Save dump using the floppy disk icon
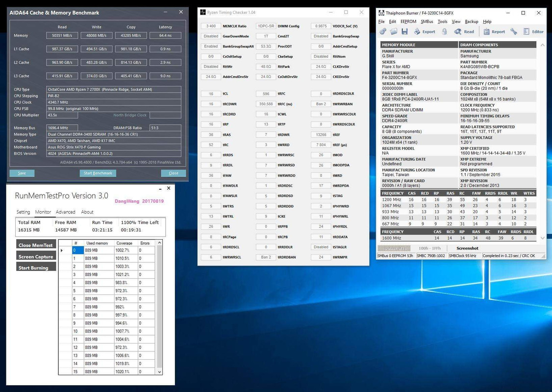The width and height of the screenshot is (552, 392). pos(404,32)
